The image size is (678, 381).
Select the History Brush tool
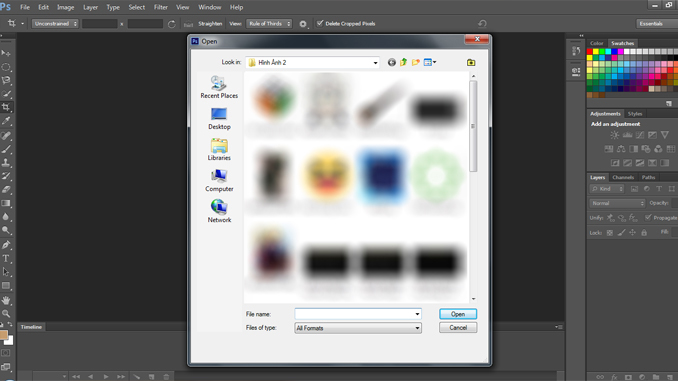pos(6,176)
